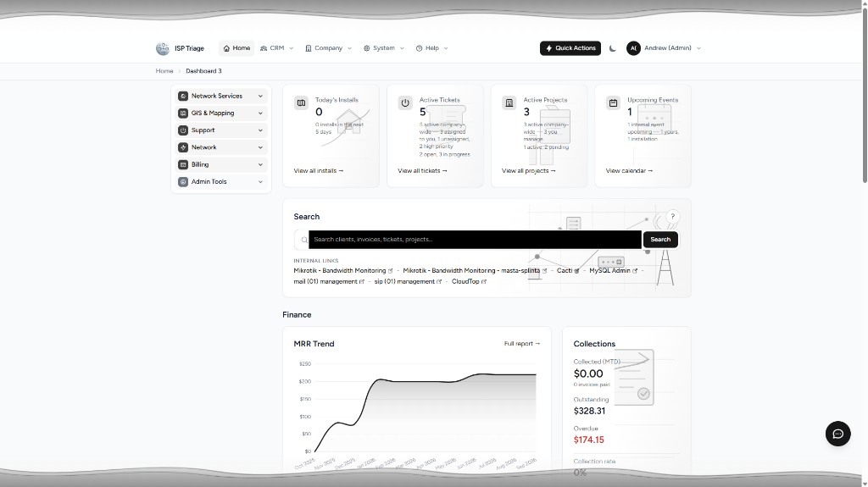Click external link icon beside mail (01) management
The width and height of the screenshot is (868, 487).
[x=361, y=282]
